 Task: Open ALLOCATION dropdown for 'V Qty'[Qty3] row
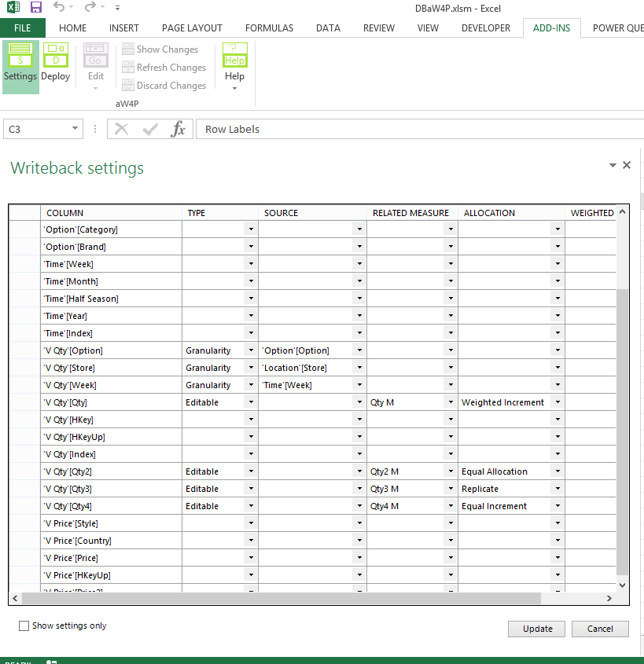tap(558, 489)
